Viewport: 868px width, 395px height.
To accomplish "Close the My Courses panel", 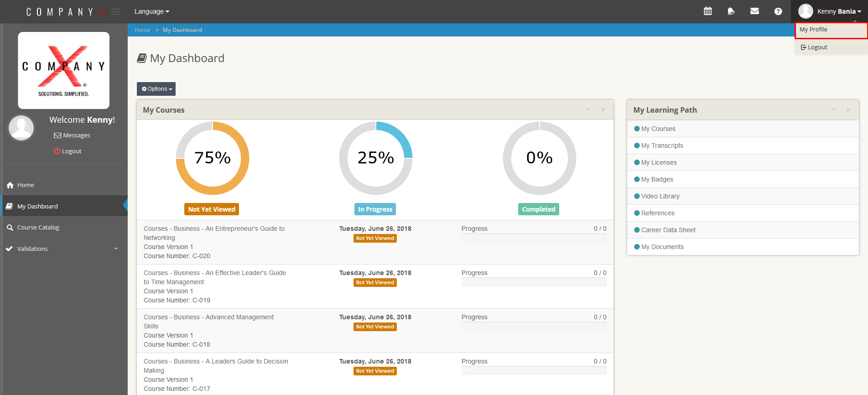I will (x=603, y=109).
